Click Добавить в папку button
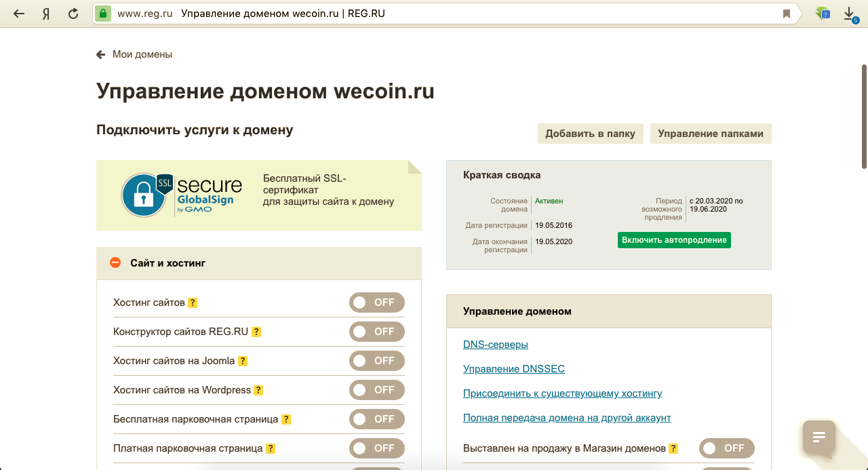Image resolution: width=868 pixels, height=470 pixels. (x=590, y=134)
